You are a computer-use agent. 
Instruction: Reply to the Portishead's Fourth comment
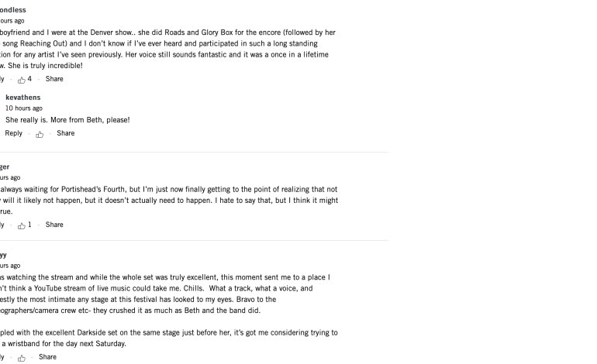(x=2, y=225)
